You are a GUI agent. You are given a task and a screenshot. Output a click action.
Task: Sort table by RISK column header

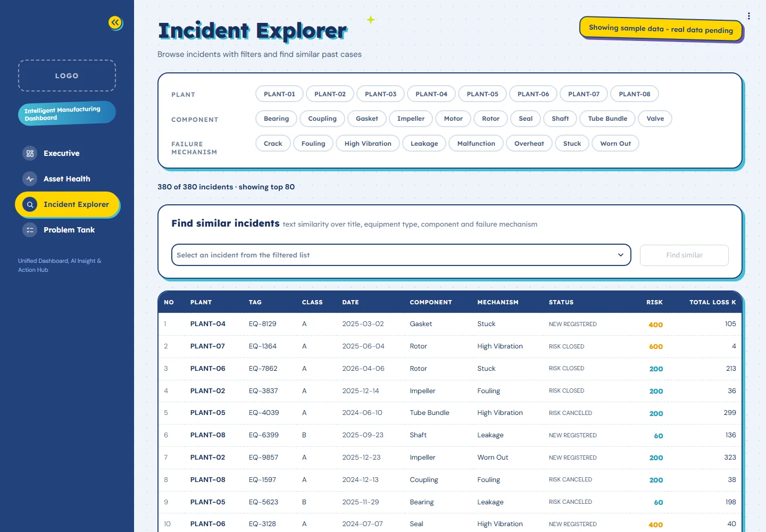(x=654, y=302)
